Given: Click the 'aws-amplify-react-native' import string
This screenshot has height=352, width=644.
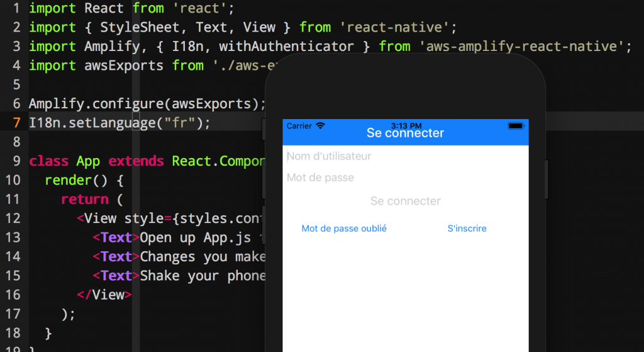Looking at the screenshot, I should [x=521, y=47].
